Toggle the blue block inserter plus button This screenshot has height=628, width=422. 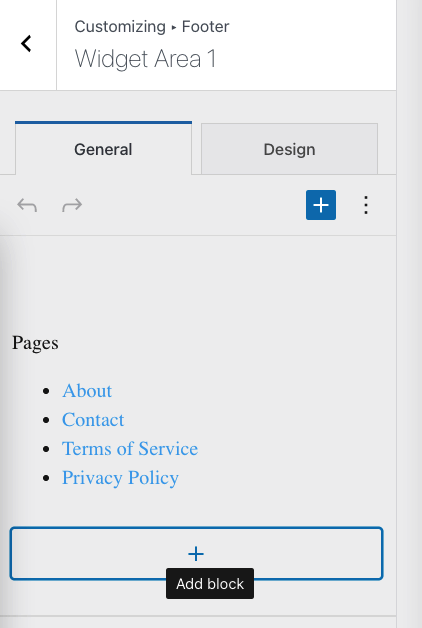pos(321,205)
